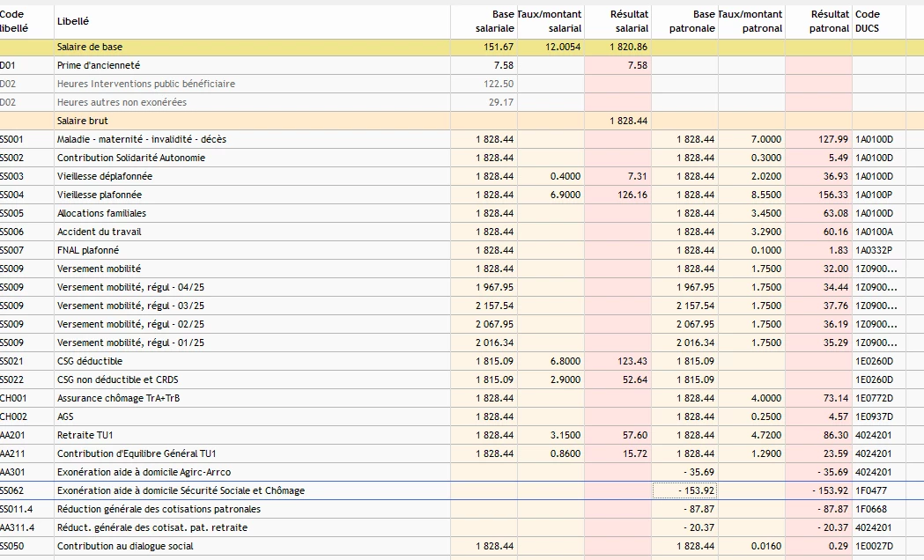Select the "Retraite TU1" row label

click(85, 435)
